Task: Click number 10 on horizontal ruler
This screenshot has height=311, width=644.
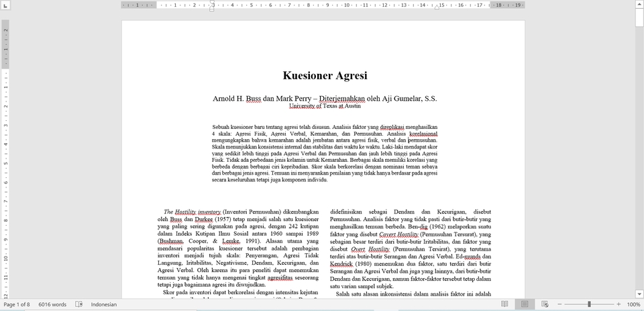Action: point(347,5)
